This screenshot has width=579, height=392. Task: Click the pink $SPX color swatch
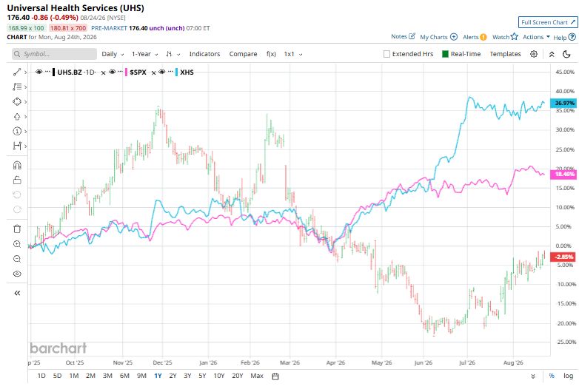(x=127, y=72)
